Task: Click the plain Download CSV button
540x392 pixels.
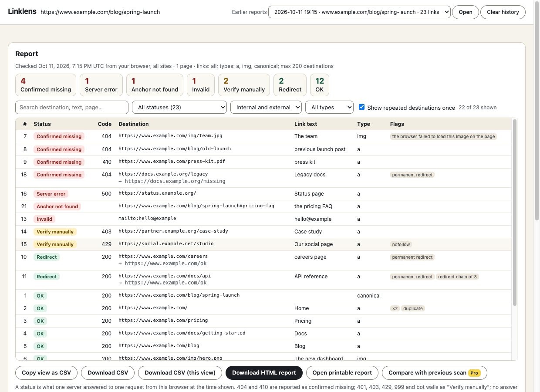Action: [x=108, y=373]
